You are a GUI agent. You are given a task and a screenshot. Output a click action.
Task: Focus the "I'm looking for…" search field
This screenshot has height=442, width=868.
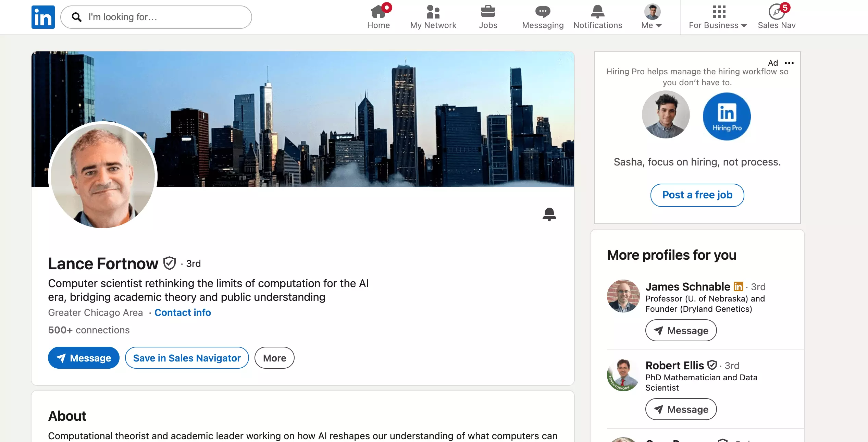(x=156, y=17)
